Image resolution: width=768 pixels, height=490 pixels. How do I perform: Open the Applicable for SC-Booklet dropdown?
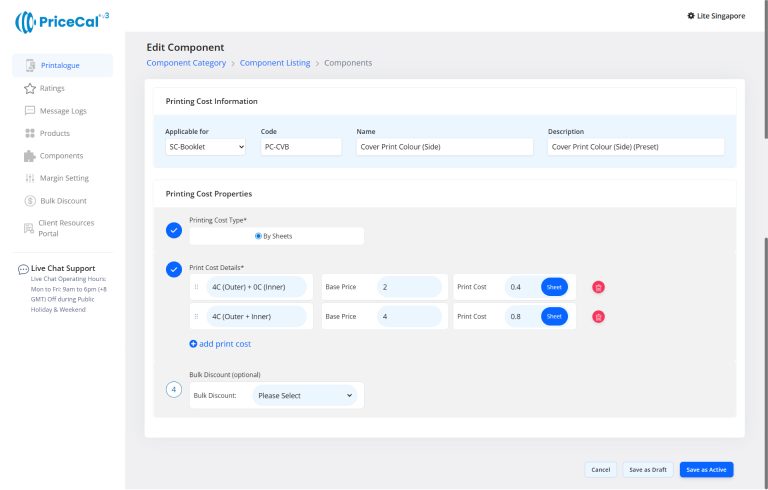point(206,147)
